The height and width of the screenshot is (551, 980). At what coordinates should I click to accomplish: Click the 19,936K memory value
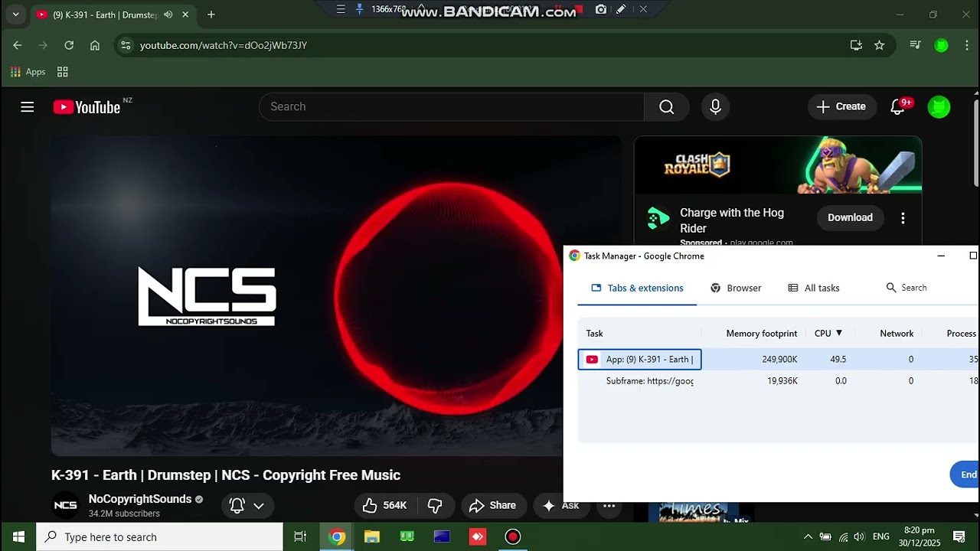[x=782, y=381]
